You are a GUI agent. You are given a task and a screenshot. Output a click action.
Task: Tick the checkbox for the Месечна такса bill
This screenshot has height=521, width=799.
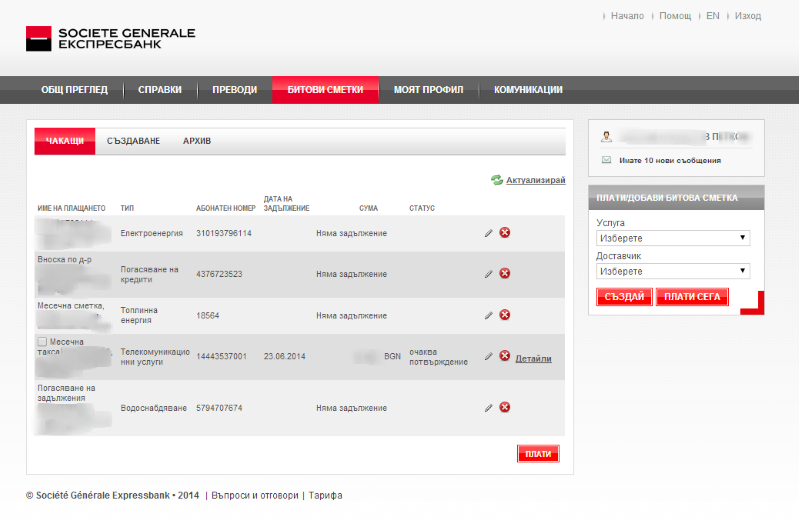coord(41,342)
